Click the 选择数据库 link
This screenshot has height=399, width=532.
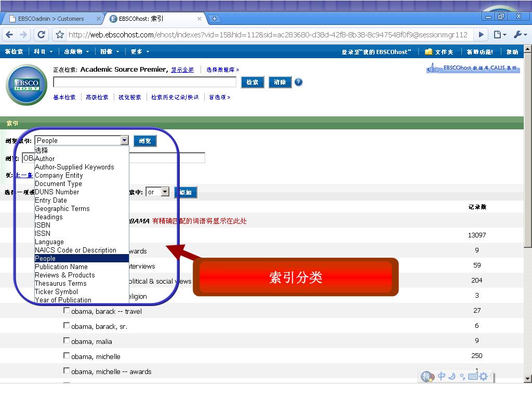[222, 70]
